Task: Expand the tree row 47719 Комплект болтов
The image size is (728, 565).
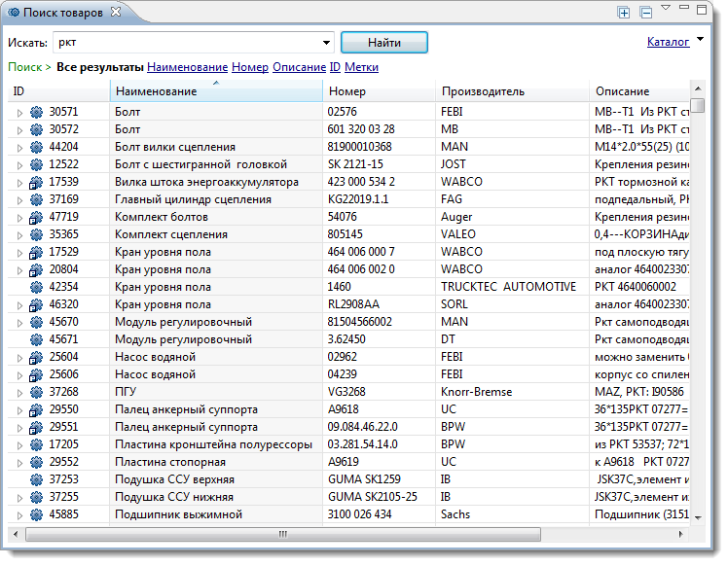Action: (19, 218)
